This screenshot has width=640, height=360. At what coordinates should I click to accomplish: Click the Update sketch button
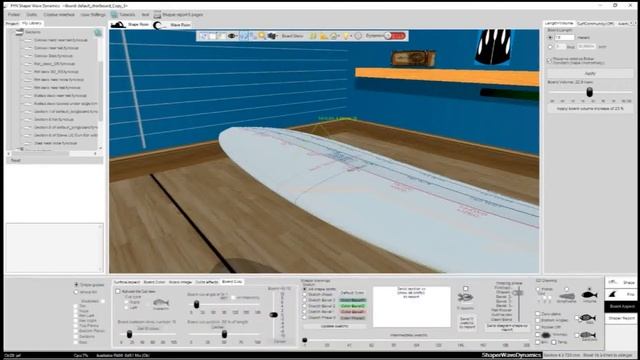click(x=334, y=327)
